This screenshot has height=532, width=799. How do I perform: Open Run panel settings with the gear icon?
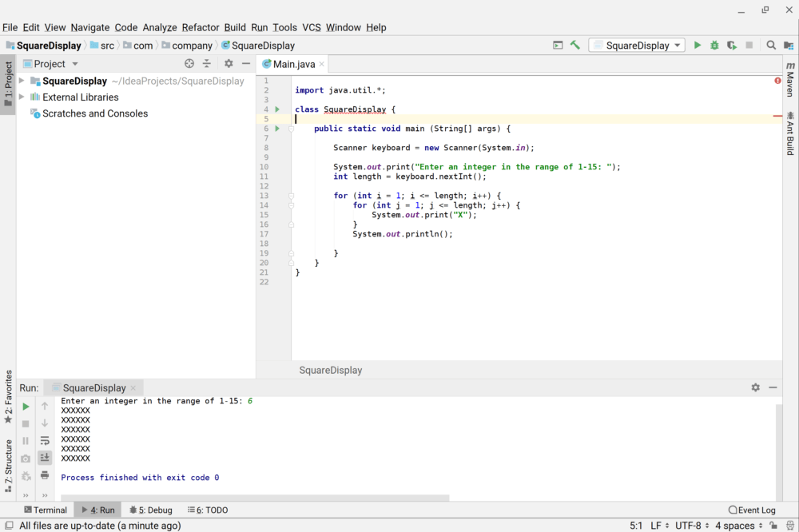click(x=756, y=387)
